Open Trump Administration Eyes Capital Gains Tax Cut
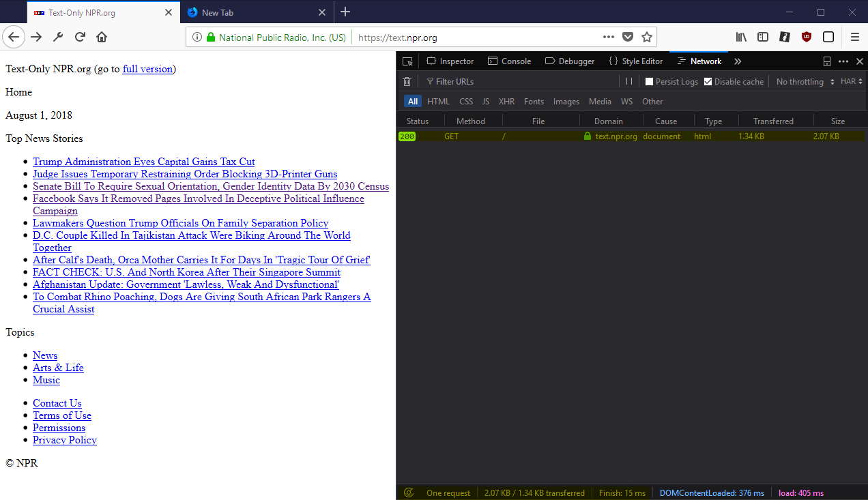The width and height of the screenshot is (868, 500). [x=144, y=162]
